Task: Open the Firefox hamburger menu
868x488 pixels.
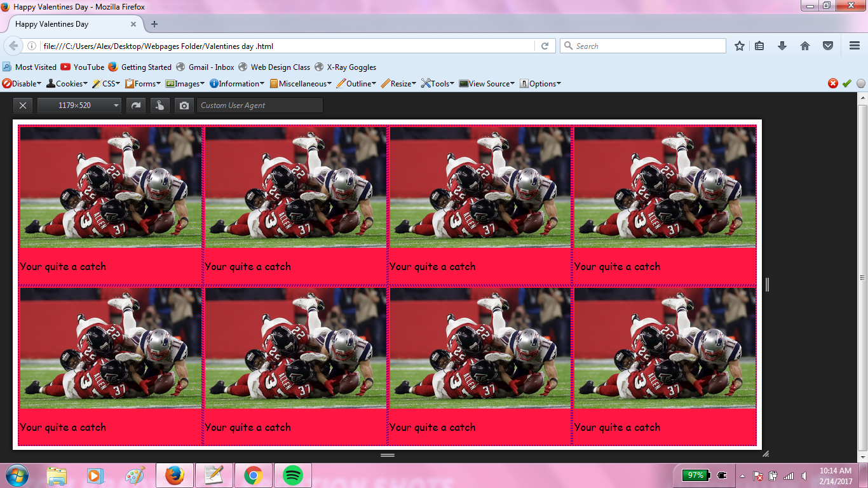Action: [855, 46]
